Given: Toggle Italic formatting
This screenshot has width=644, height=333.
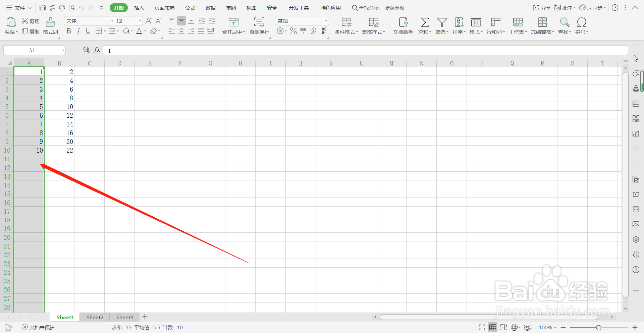Looking at the screenshot, I should tap(78, 31).
